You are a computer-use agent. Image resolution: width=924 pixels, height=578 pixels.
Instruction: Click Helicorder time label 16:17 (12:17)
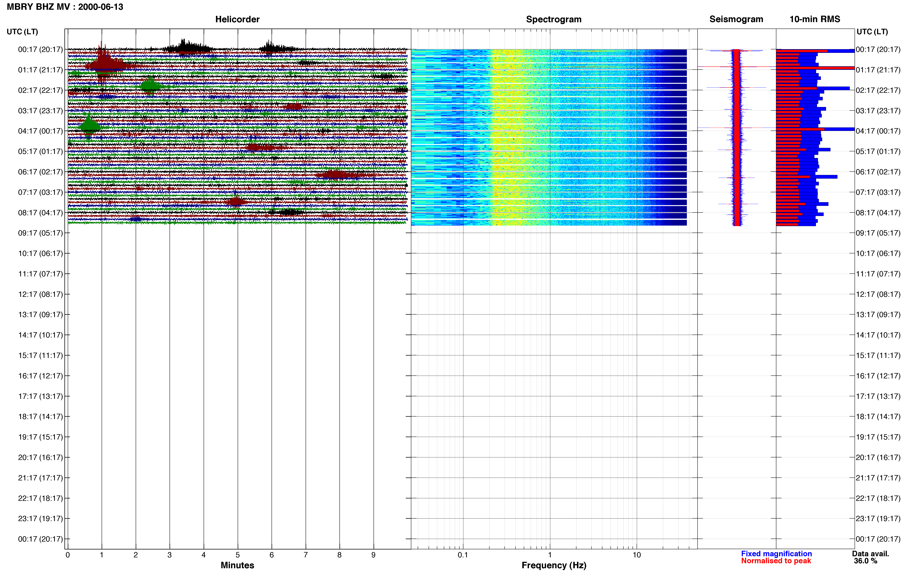pyautogui.click(x=41, y=376)
